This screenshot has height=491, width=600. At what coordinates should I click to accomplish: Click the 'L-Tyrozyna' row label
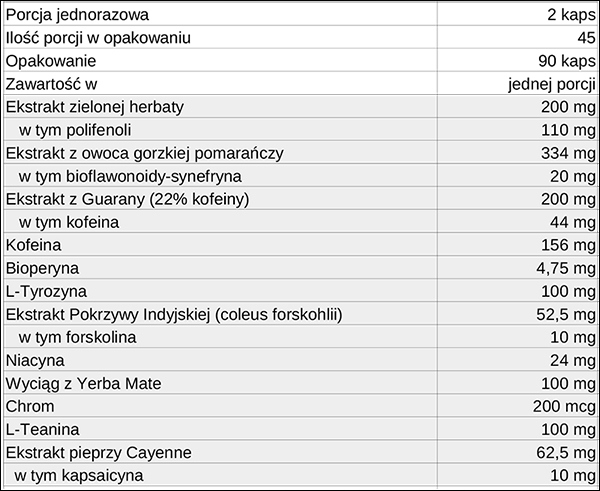click(44, 291)
